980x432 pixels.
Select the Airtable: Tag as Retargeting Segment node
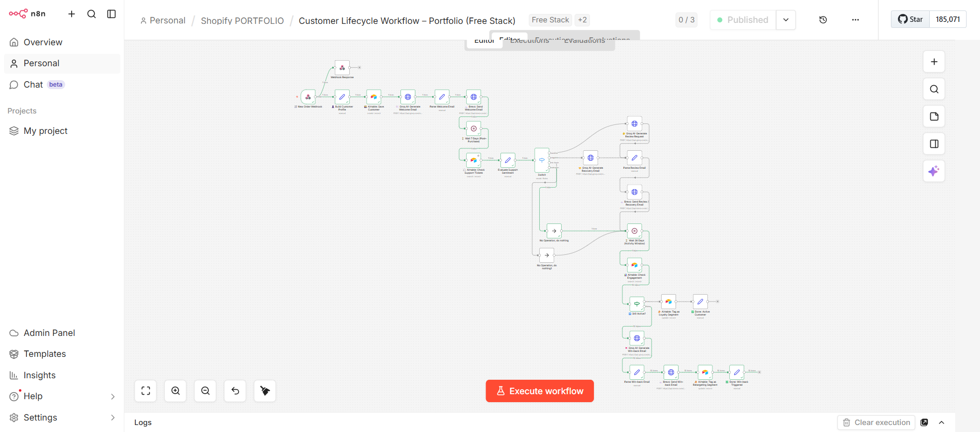[705, 372]
